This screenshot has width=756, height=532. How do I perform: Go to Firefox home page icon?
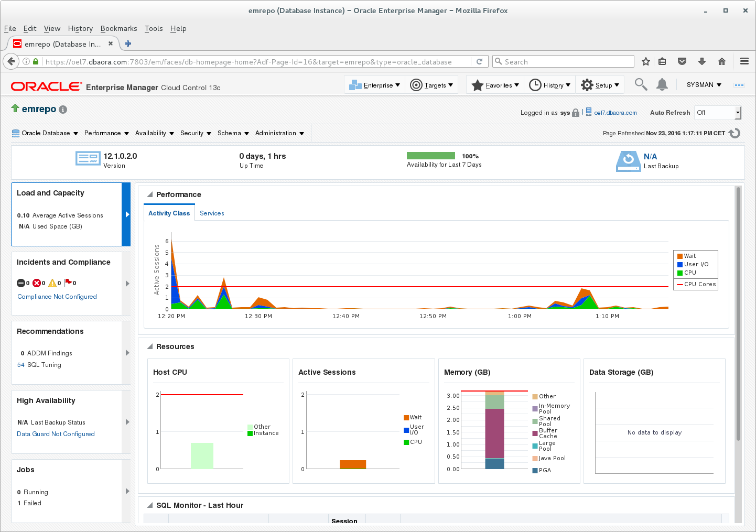coord(722,61)
